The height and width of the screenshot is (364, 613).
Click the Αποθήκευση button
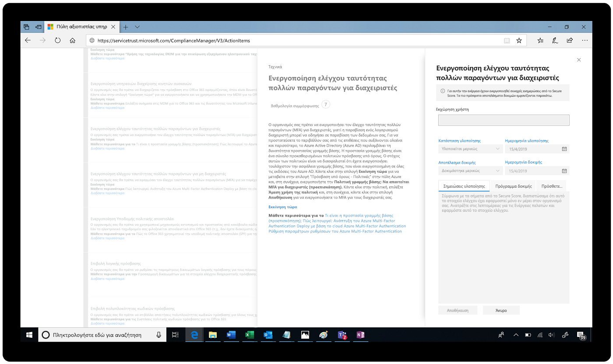pos(458,310)
